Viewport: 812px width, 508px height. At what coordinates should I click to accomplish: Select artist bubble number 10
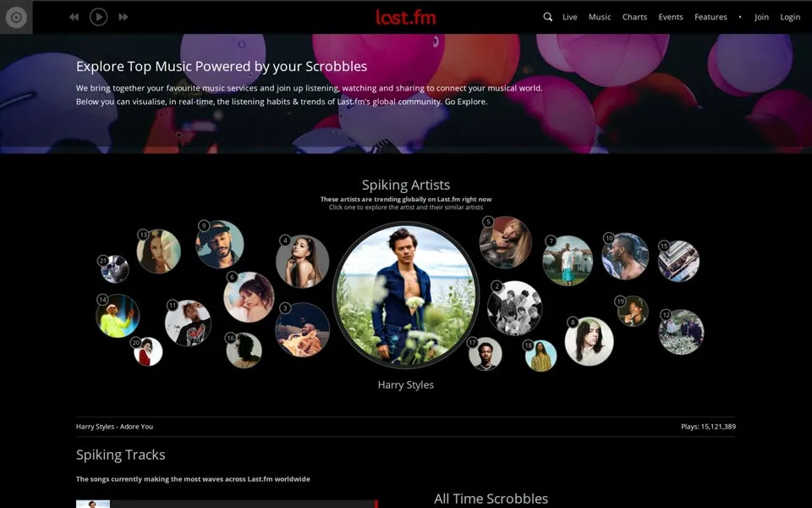625,256
